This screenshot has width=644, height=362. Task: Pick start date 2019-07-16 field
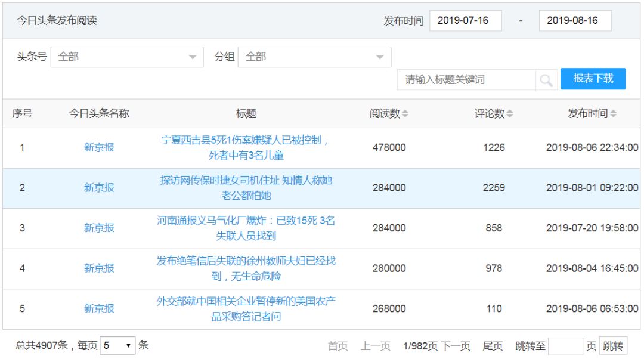click(x=465, y=21)
